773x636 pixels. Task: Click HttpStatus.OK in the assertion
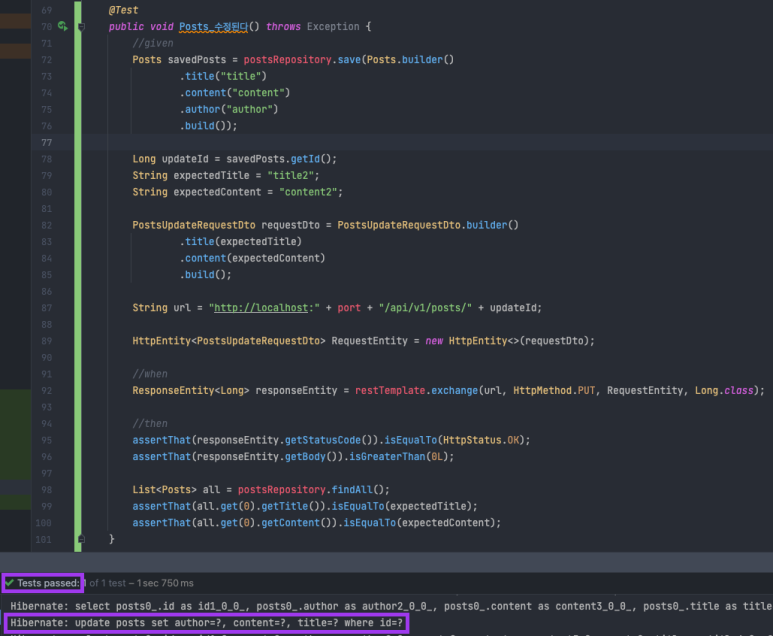tap(481, 440)
